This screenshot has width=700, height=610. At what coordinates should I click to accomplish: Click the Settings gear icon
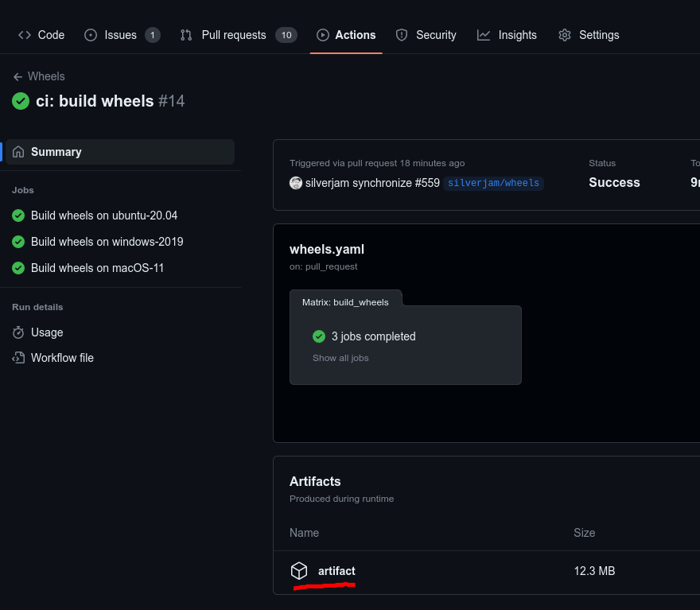565,35
